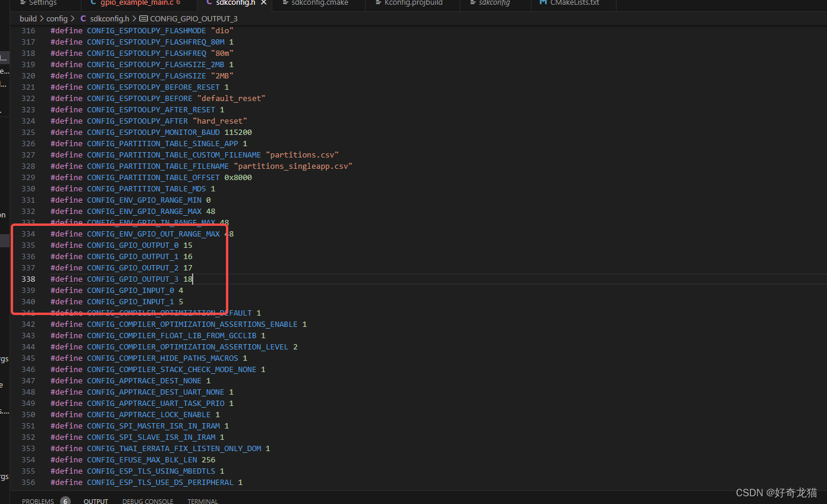
Task: Click value 18 of CONFIG_GPIO_OUTPUT_3
Action: 187,279
